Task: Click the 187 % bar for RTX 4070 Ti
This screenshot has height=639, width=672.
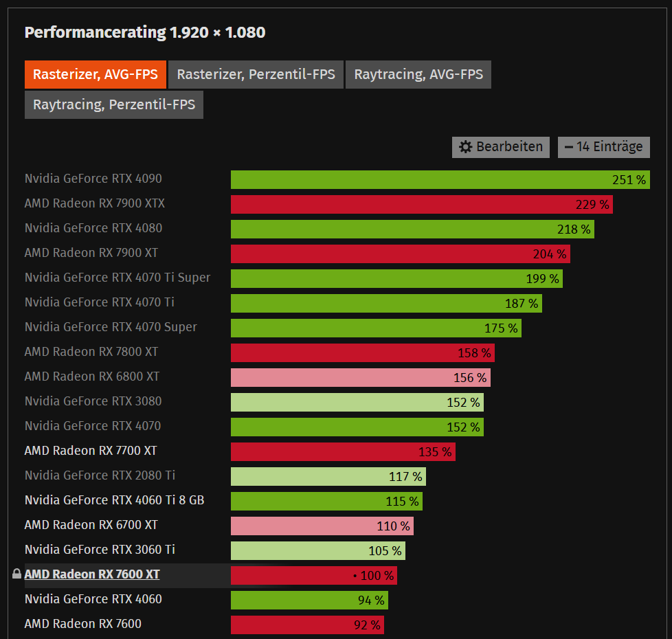Action: [387, 304]
